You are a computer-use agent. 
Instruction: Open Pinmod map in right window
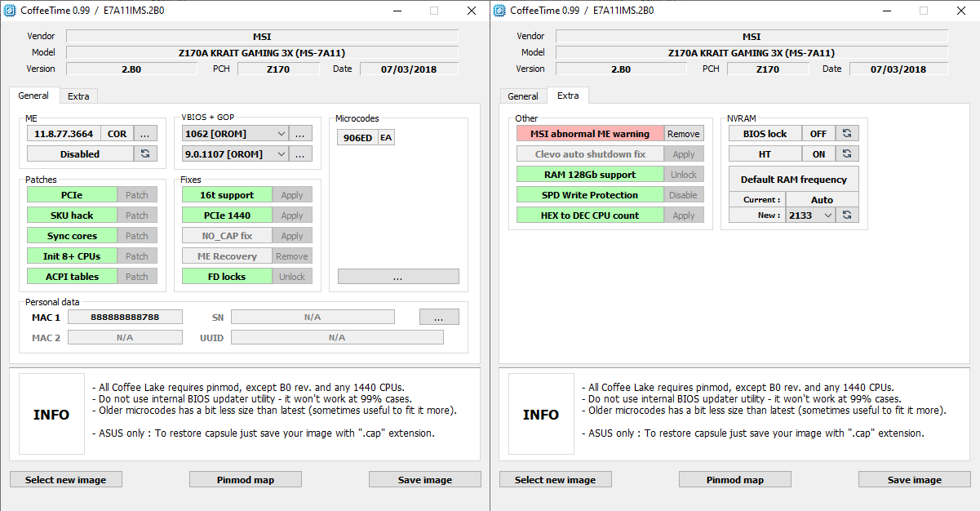(735, 479)
